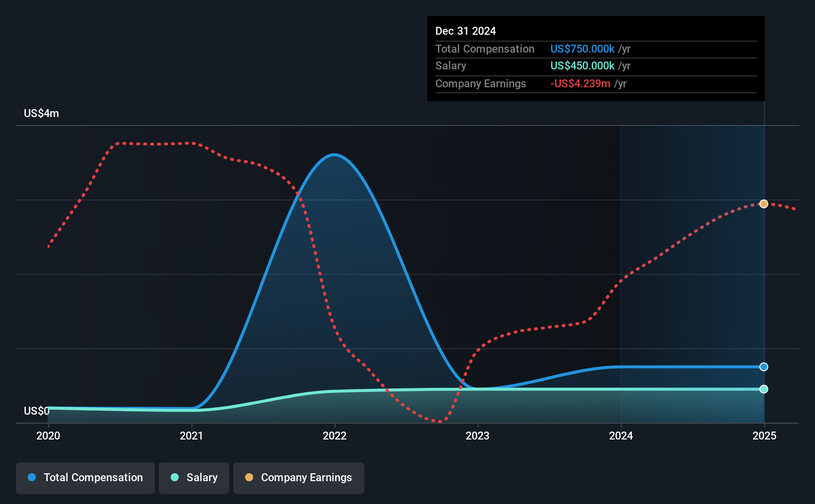Toggle the Company Earnings legend button
The width and height of the screenshot is (815, 504).
click(299, 478)
